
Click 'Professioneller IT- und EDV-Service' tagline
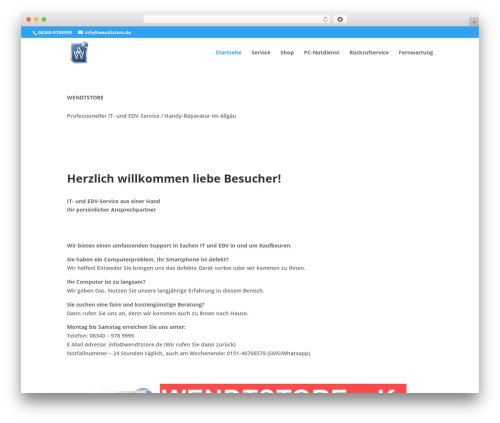coord(151,116)
